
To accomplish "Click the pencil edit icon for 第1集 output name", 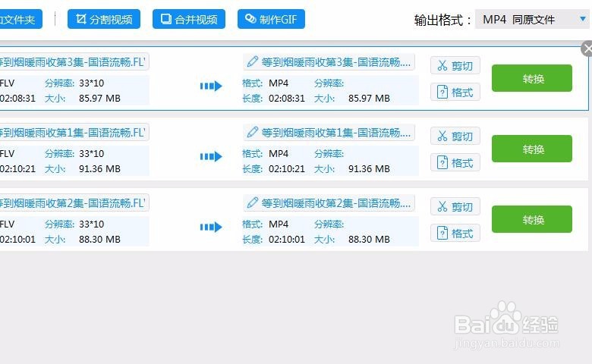I will [252, 132].
